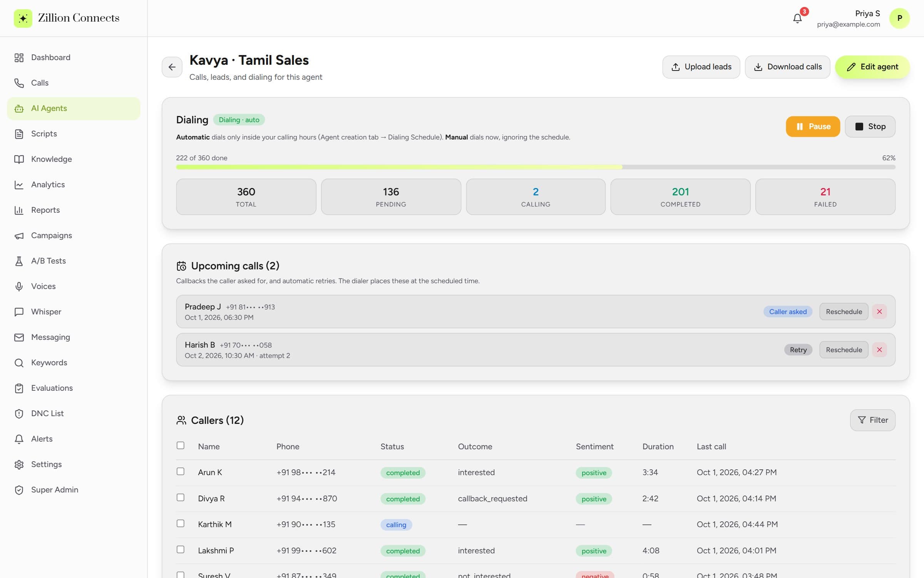This screenshot has width=924, height=578.
Task: Click the Whisper chat icon
Action: [x=19, y=312]
